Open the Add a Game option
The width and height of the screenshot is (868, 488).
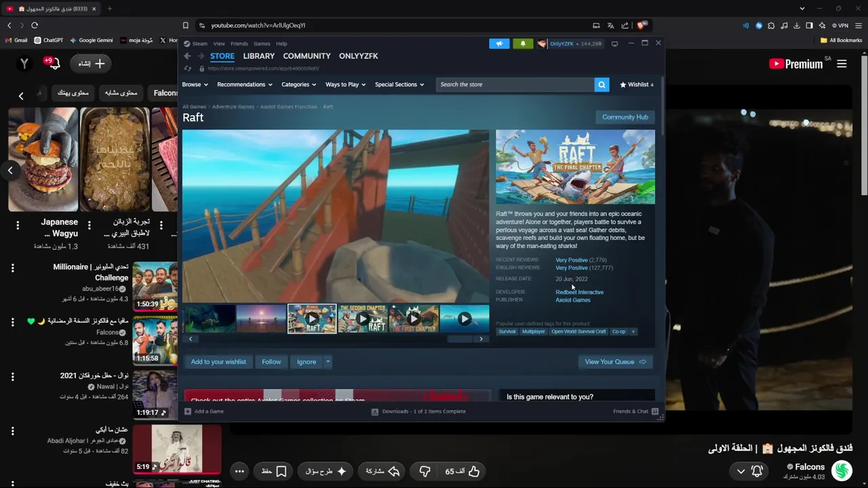point(204,411)
